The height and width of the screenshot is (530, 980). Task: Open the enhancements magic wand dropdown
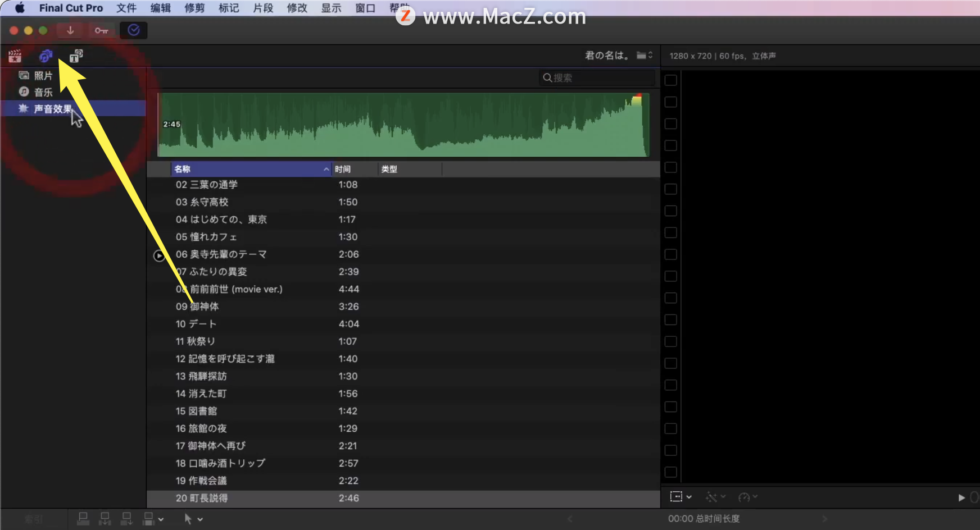point(716,497)
